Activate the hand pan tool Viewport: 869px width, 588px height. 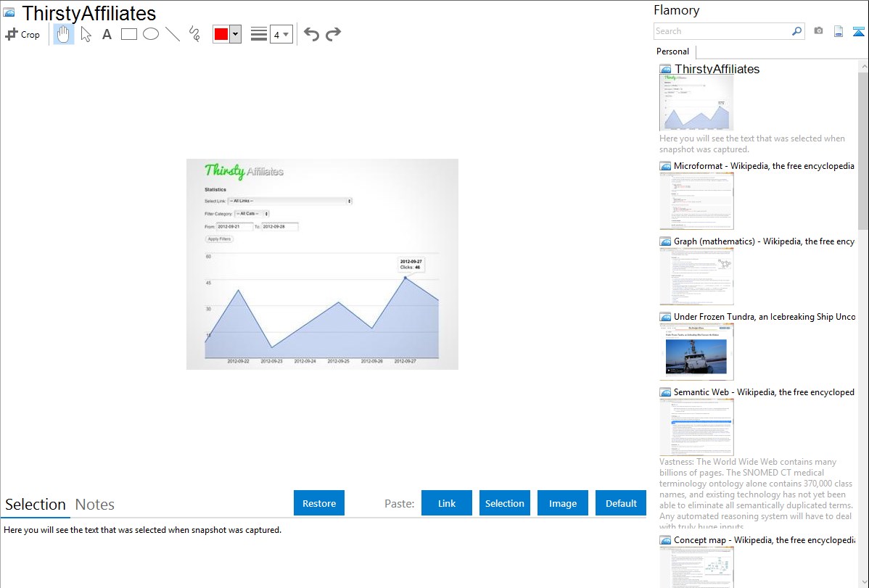[64, 34]
